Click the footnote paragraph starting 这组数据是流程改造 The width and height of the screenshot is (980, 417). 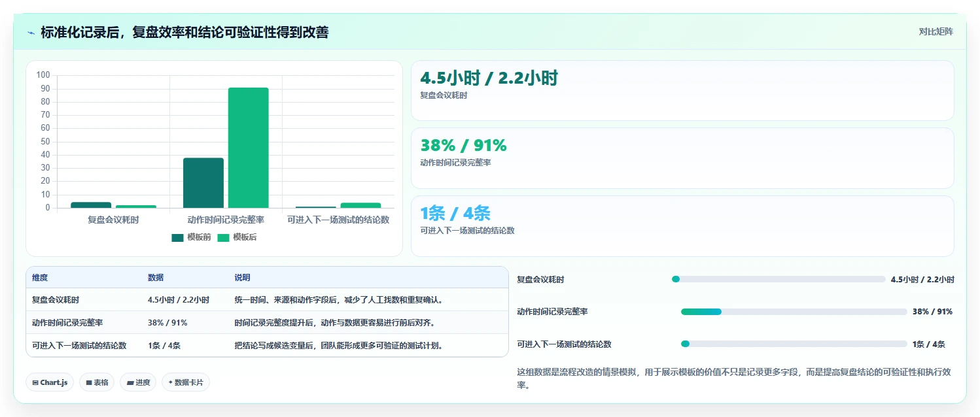(x=735, y=378)
